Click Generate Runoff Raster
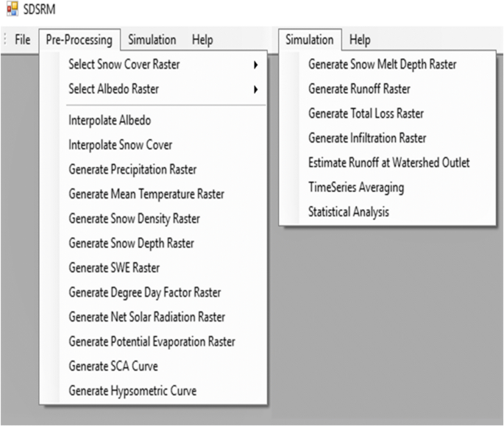The image size is (504, 426). coord(359,89)
